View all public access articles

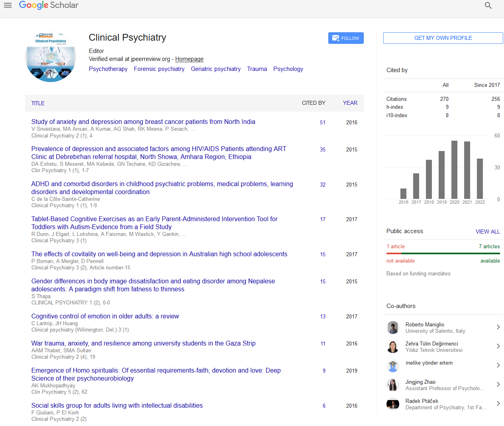click(487, 232)
